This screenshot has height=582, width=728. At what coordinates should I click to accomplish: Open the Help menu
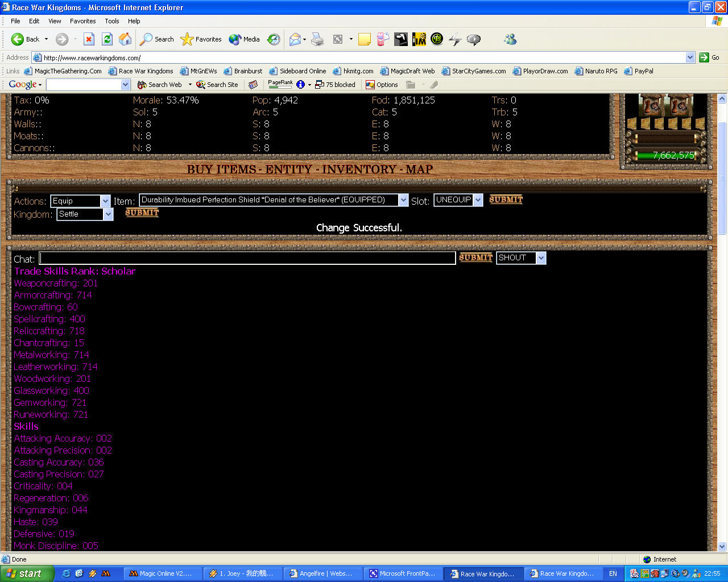pyautogui.click(x=134, y=21)
